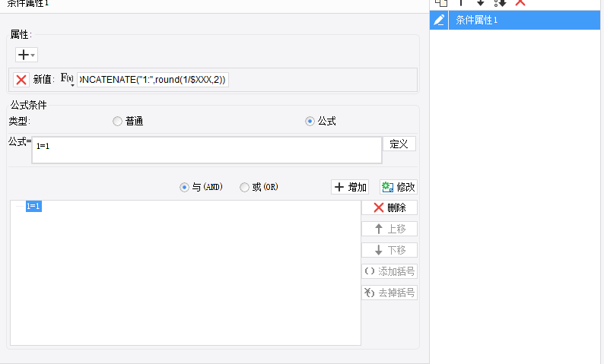Click the 去掉括号 remove brackets button
The height and width of the screenshot is (364, 604).
coord(389,293)
